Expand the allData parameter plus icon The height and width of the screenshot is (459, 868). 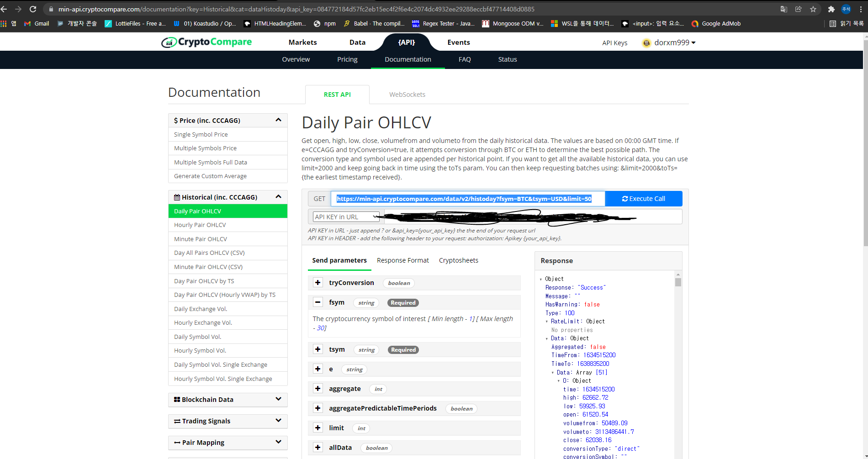coord(318,448)
